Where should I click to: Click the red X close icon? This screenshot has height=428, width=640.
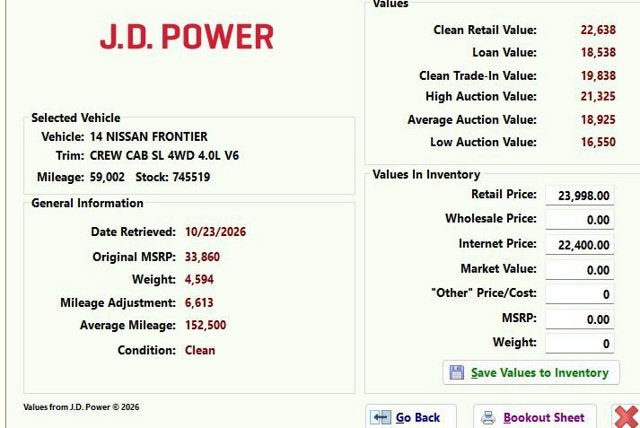coord(626,417)
